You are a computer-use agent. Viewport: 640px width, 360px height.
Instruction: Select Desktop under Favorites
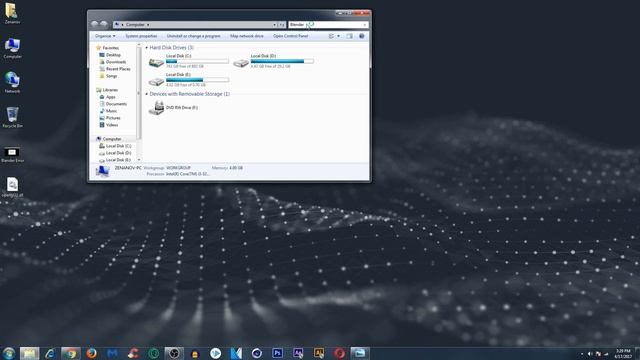tap(110, 55)
